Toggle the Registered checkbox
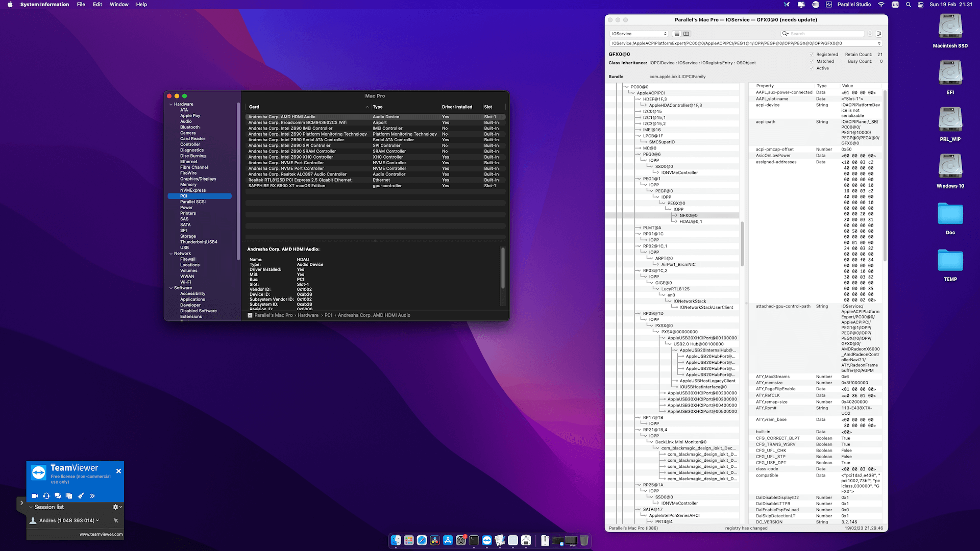Screen dimensions: 980x551 click(812, 55)
